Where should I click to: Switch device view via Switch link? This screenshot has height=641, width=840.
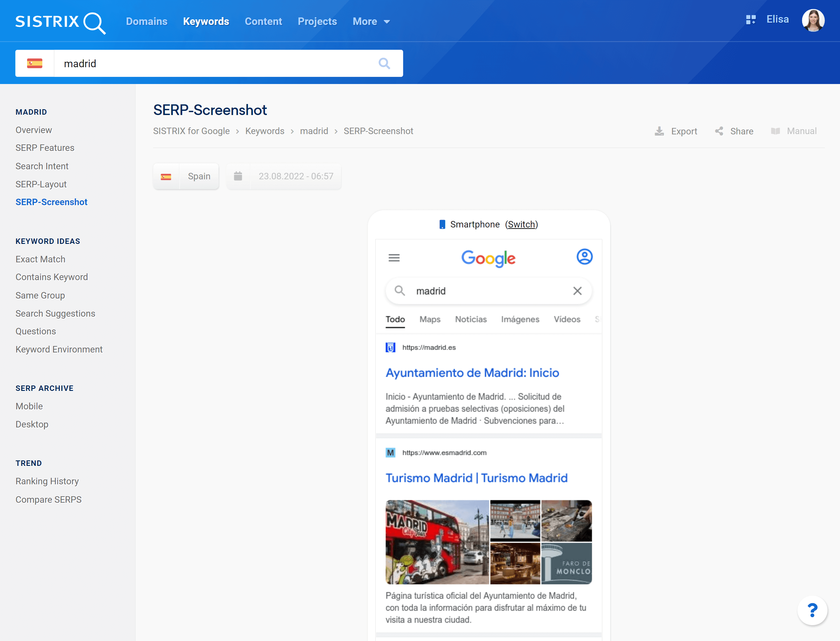pyautogui.click(x=521, y=224)
